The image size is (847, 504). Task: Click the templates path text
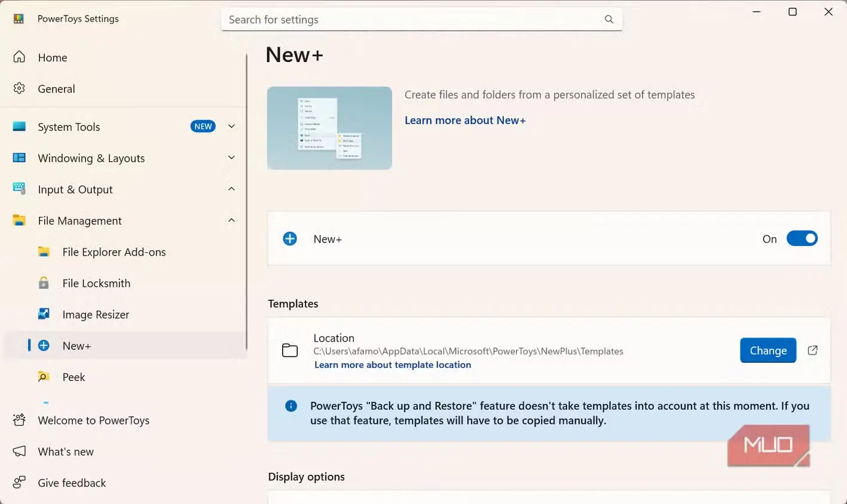point(468,351)
